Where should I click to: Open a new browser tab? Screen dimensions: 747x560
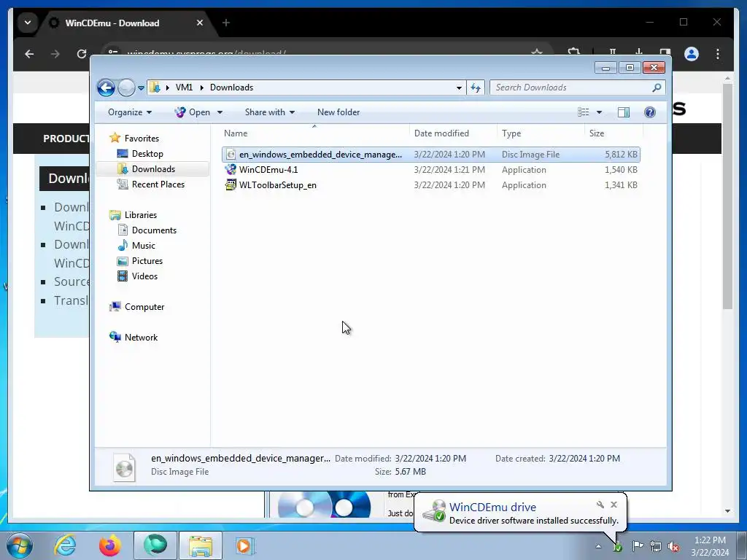[x=226, y=23]
